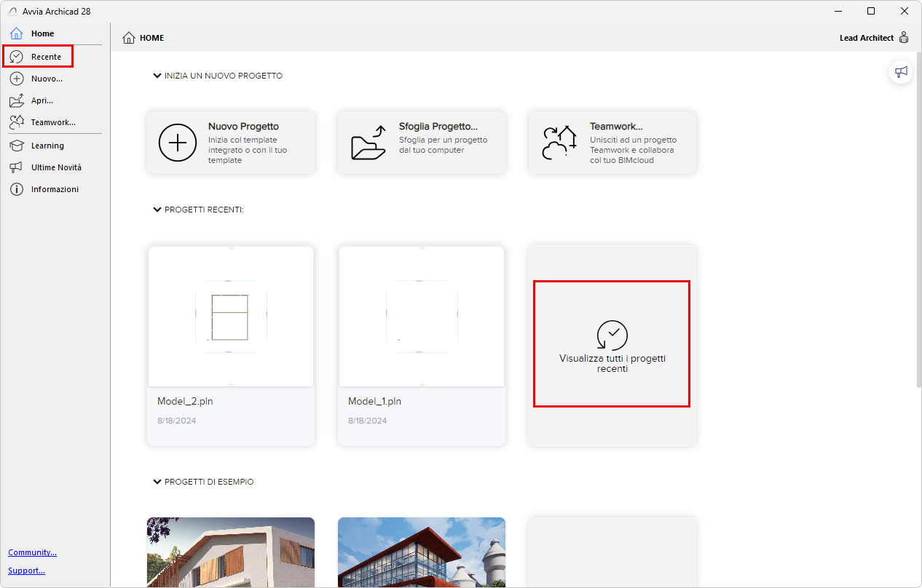The width and height of the screenshot is (922, 588).
Task: Click the Teamwork... card title
Action: [x=616, y=127]
